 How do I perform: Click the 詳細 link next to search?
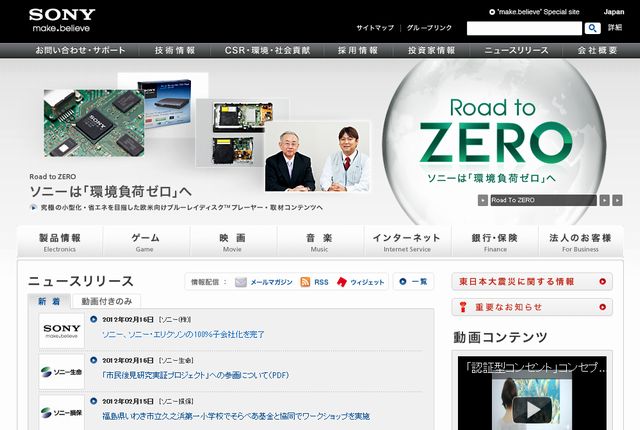pos(615,28)
